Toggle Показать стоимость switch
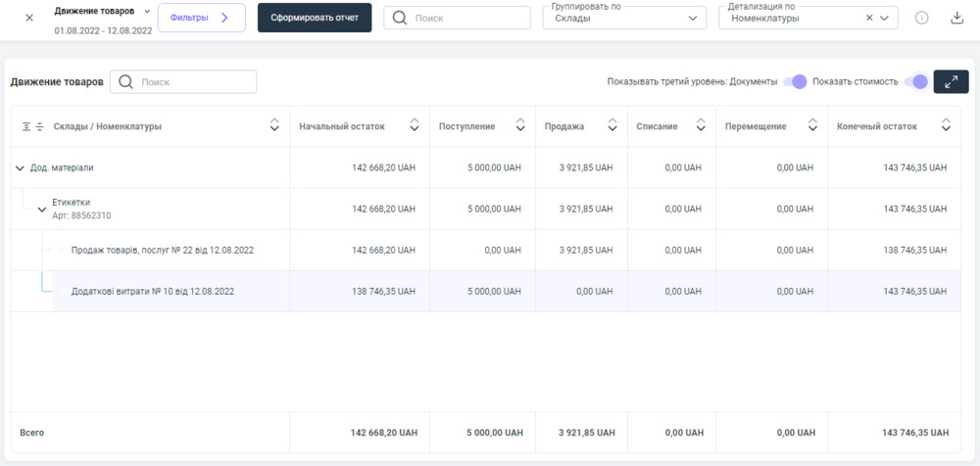The height and width of the screenshot is (466, 980). 915,81
